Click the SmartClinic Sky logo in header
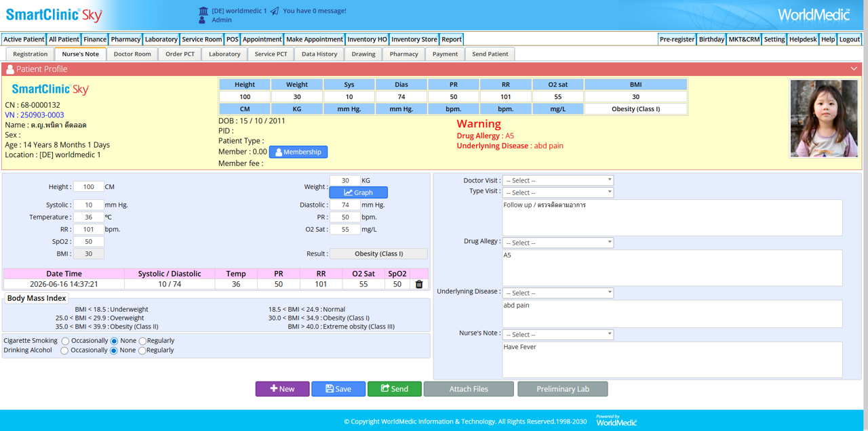 tap(54, 15)
